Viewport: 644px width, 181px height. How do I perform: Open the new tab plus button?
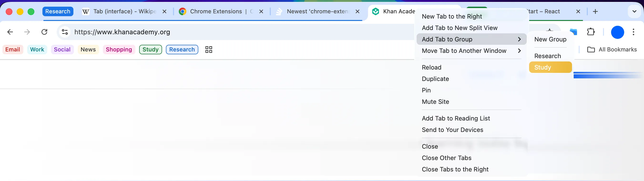point(595,11)
